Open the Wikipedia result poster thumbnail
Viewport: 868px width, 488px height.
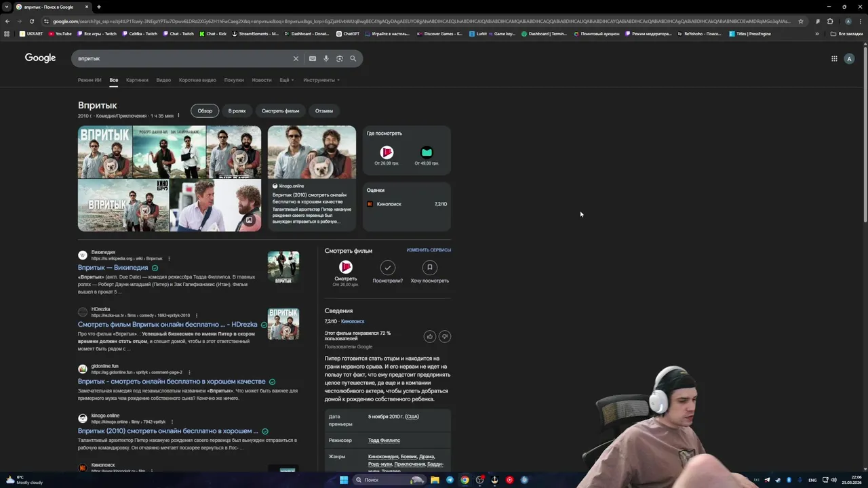point(283,267)
